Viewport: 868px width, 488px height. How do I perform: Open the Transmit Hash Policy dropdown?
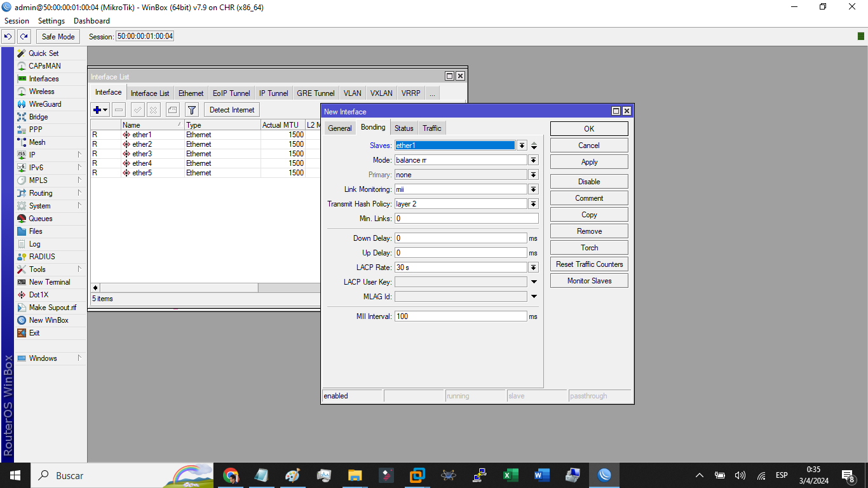pos(534,204)
